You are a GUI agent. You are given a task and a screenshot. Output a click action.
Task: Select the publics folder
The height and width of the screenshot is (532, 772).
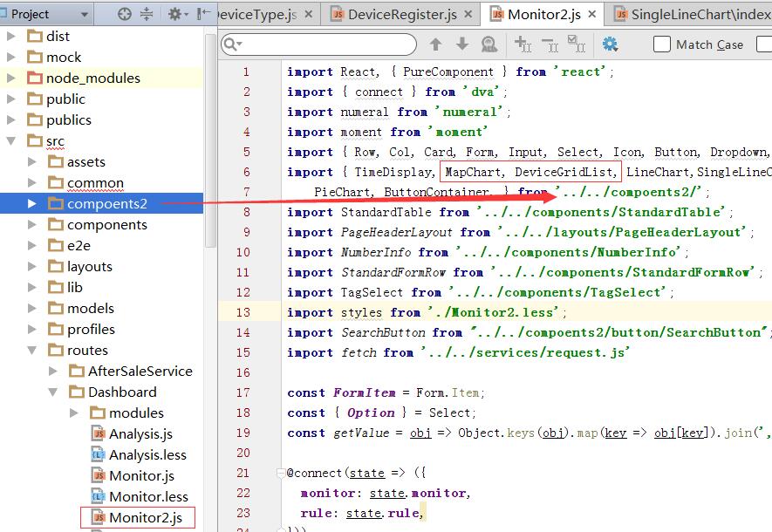pyautogui.click(x=68, y=120)
